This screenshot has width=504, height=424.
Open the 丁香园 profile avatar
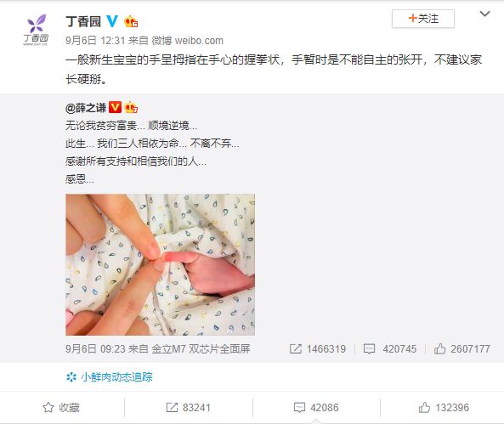pyautogui.click(x=36, y=31)
